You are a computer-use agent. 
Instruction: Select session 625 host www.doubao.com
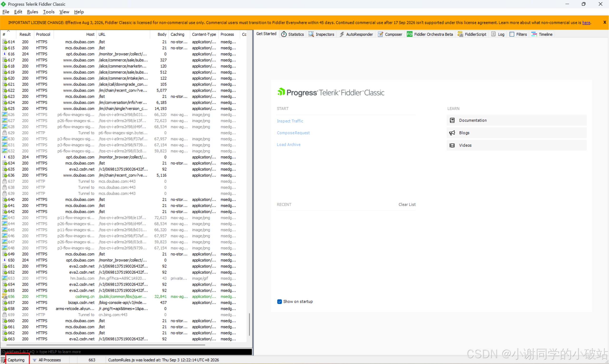coord(79,109)
